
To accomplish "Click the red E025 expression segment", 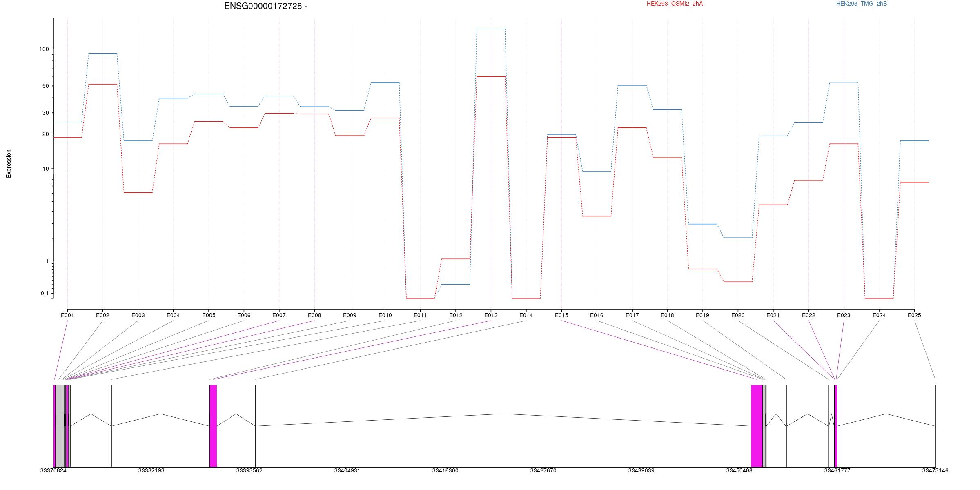I will point(914,183).
